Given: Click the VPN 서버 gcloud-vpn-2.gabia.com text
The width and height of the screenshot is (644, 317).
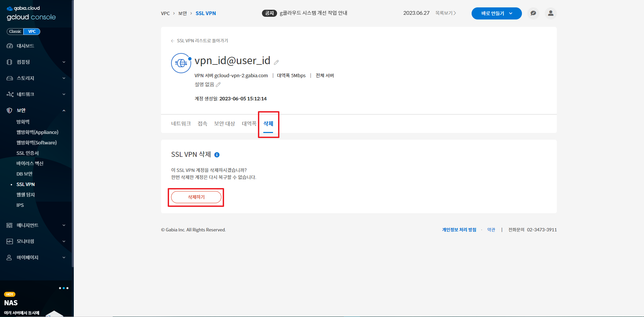Looking at the screenshot, I should pyautogui.click(x=231, y=76).
